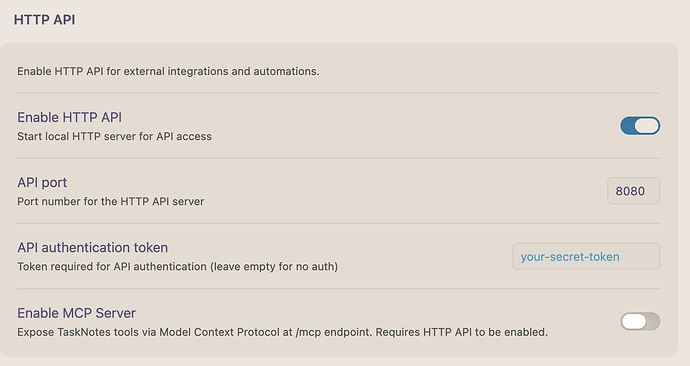Click 'Token required for API authentication' description
Image resolution: width=690 pixels, height=366 pixels.
177,267
